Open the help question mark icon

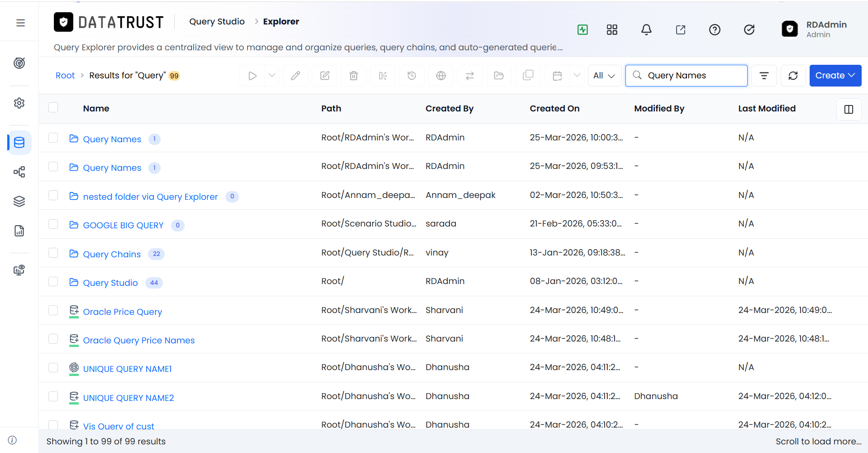(x=715, y=30)
